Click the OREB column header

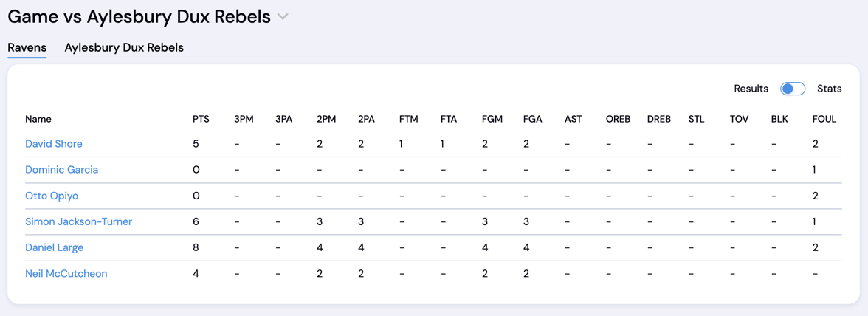[618, 119]
